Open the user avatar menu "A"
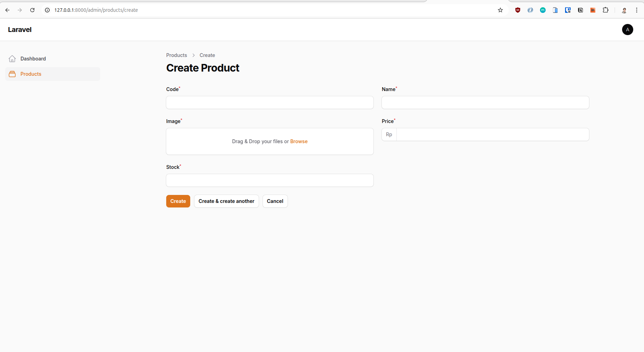Viewport: 644px width, 352px height. click(627, 30)
